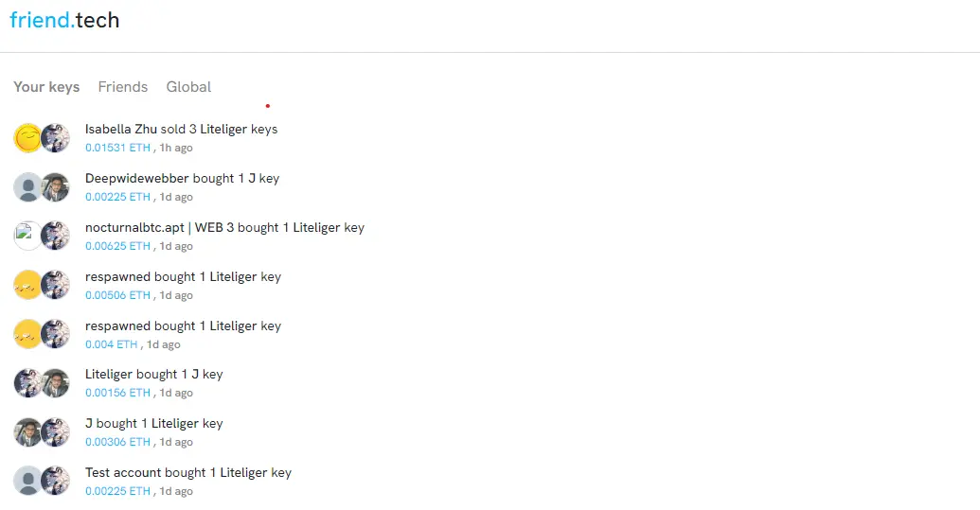Click the 0.00156 ETH amount link
The height and width of the screenshot is (510, 980).
pos(117,393)
